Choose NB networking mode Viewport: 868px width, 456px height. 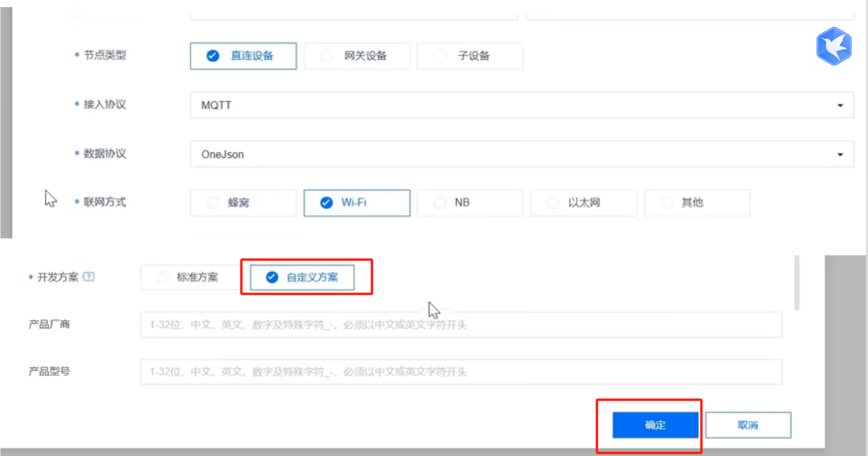coord(469,203)
